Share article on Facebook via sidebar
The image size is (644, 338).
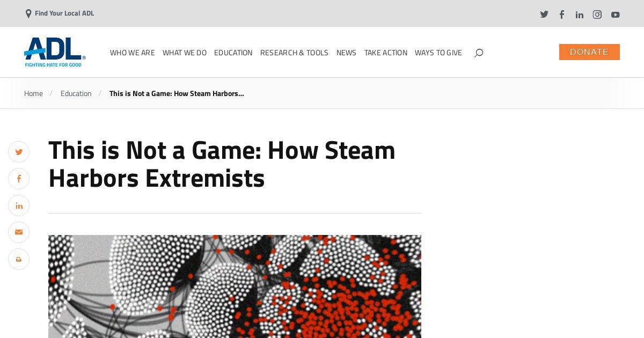tap(19, 179)
